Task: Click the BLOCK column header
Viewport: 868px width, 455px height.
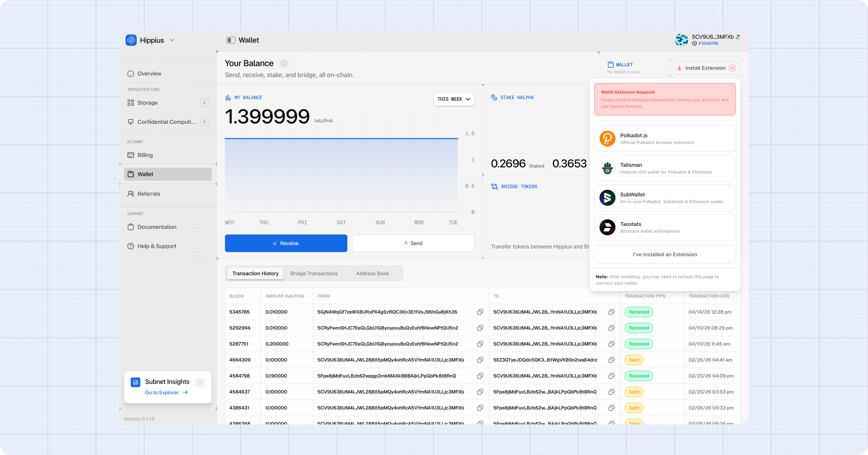Action: tap(236, 296)
